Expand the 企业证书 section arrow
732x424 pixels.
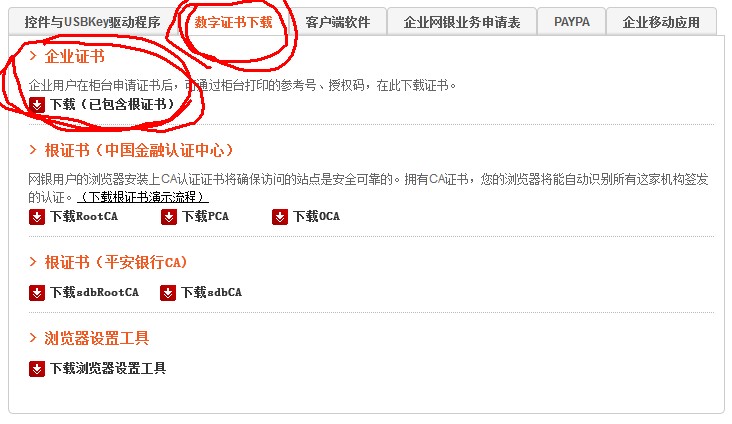point(33,56)
